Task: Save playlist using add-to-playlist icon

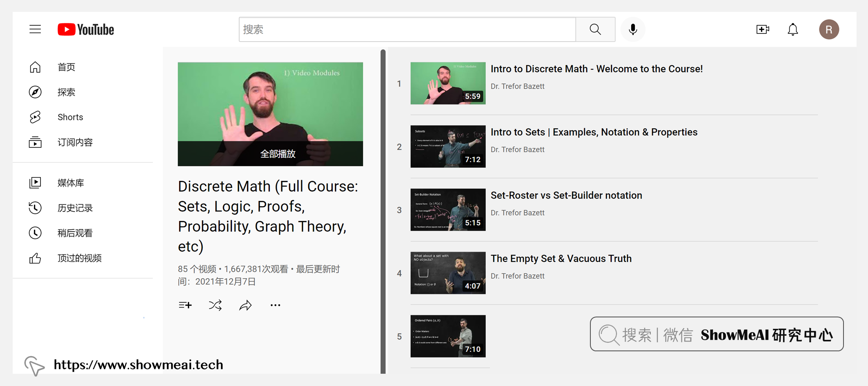Action: (185, 305)
